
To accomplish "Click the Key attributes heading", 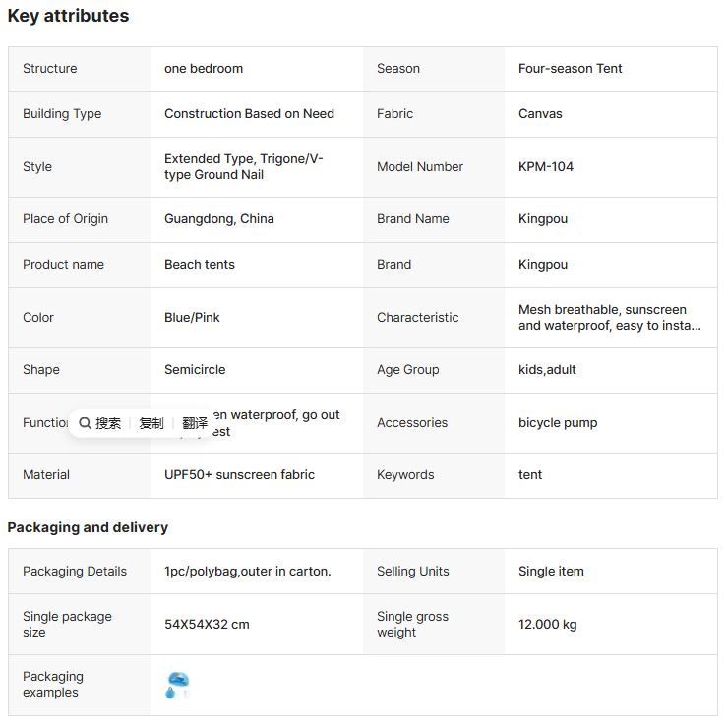I will [68, 16].
